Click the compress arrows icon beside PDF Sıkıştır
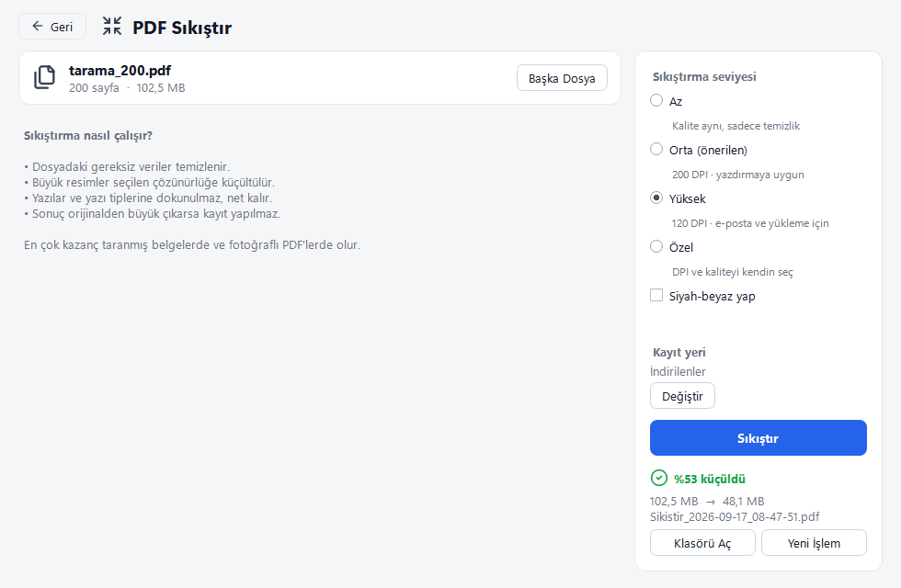The image size is (901, 588). pos(112,26)
